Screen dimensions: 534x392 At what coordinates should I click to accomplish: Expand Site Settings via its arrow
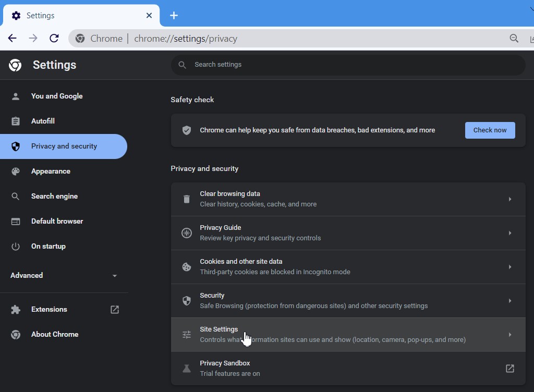tap(510, 335)
